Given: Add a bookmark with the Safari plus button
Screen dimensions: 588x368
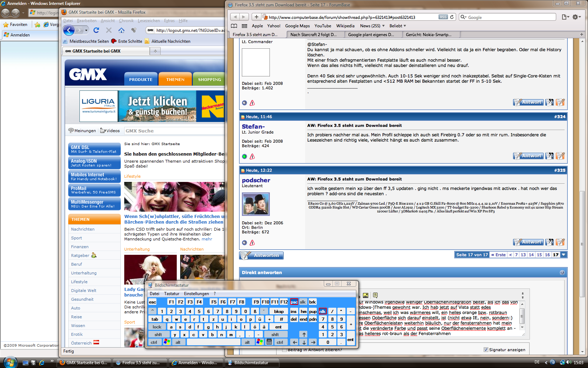Looking at the screenshot, I should tap(256, 17).
